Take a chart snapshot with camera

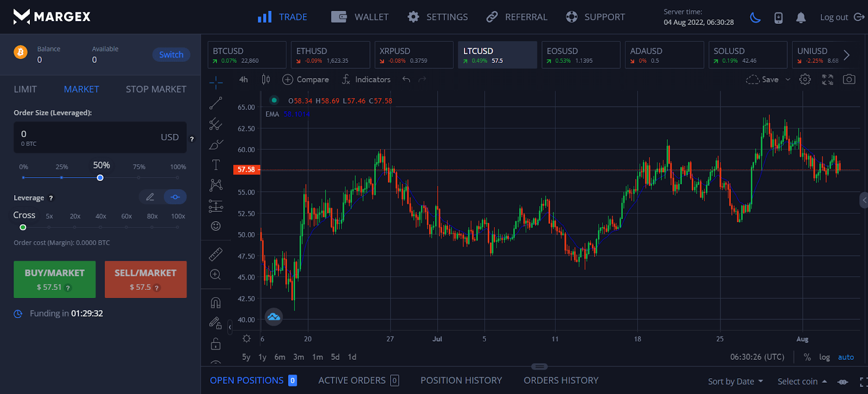pos(849,80)
